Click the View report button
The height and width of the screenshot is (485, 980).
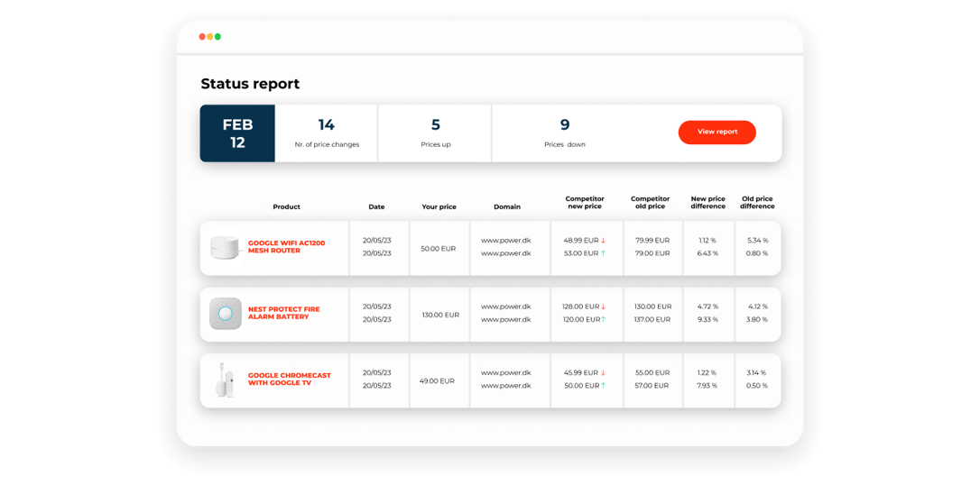717,133
